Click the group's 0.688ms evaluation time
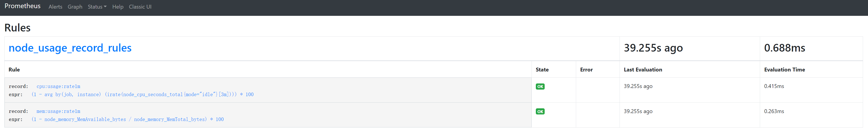Viewport: 868px width, 140px height. tap(785, 48)
